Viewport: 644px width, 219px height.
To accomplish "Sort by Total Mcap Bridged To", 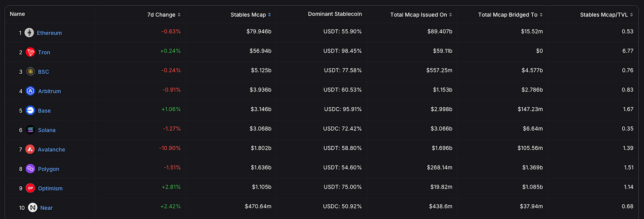I will tap(510, 15).
